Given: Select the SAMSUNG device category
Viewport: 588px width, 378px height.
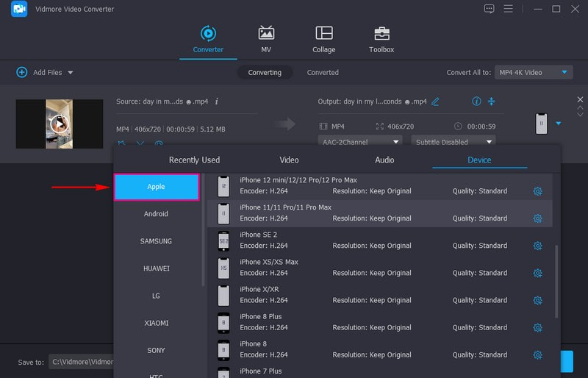Looking at the screenshot, I should point(156,241).
